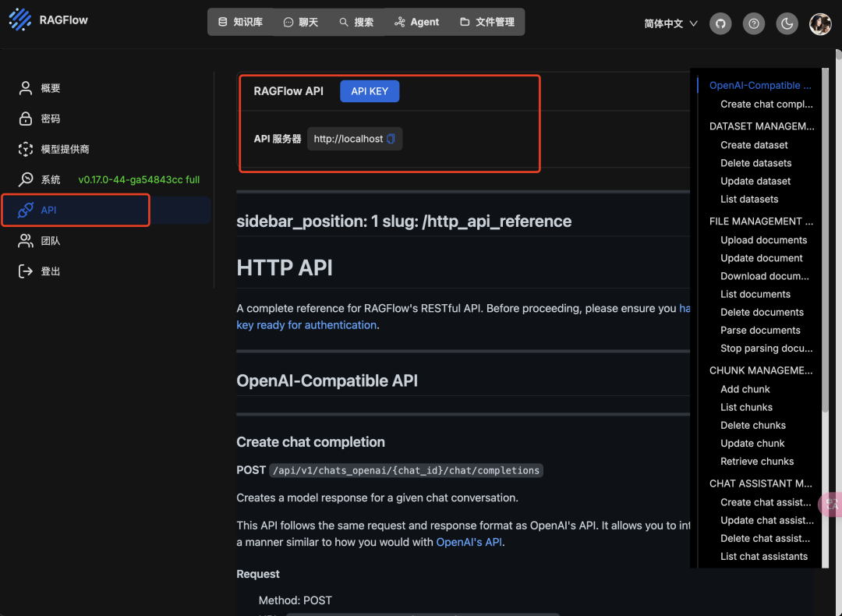
Task: Click the RAGFlow logo icon
Action: [20, 19]
